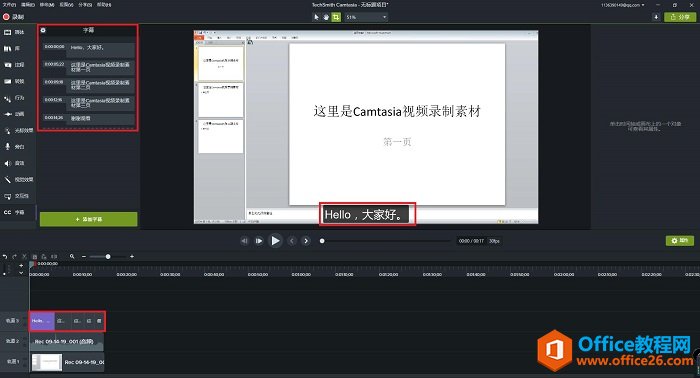Screen dimensions: 700x378
Task: Open the audio effects speaker icon
Action: pyautogui.click(x=8, y=163)
